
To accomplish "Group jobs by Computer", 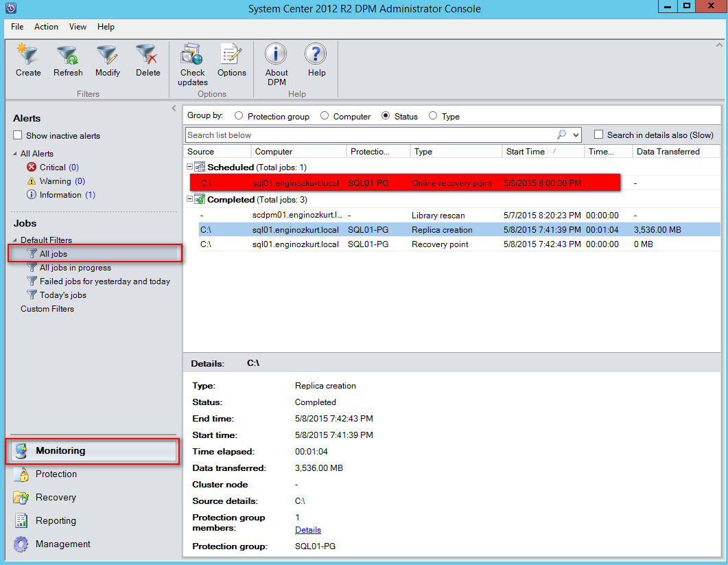I will coord(325,116).
